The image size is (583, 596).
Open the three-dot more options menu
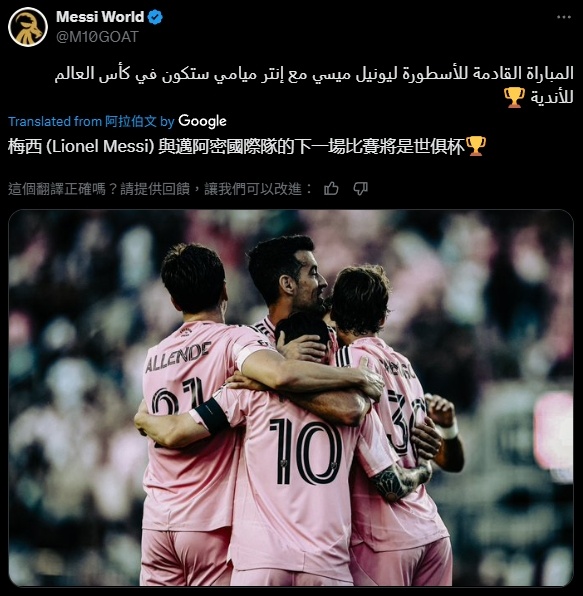click(563, 17)
